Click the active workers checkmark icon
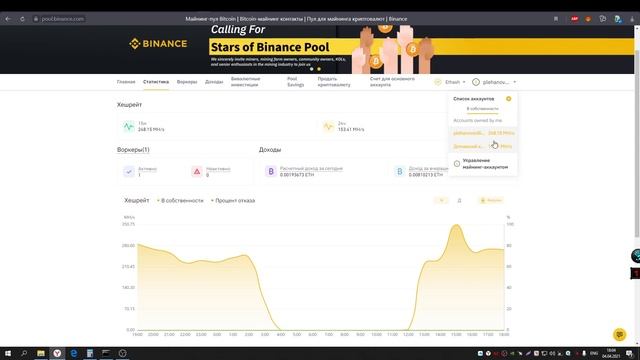This screenshot has width=640, height=360. click(129, 171)
